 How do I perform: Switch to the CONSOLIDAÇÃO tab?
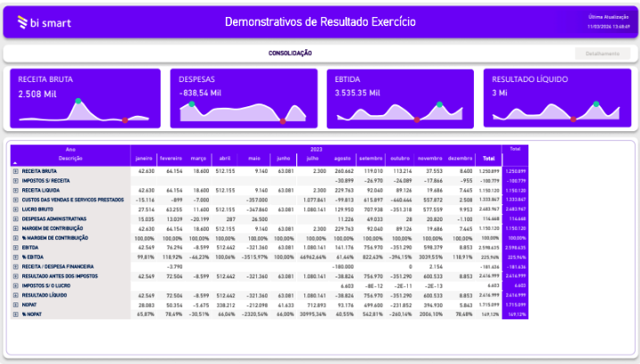coord(290,54)
